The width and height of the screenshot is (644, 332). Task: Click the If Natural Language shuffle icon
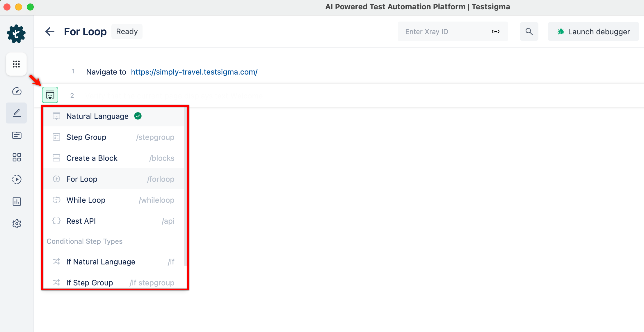click(56, 262)
